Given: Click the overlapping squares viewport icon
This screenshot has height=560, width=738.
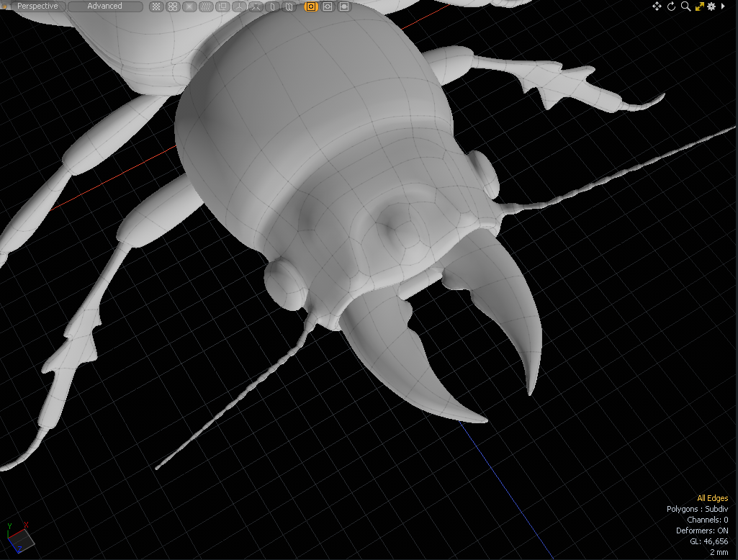Looking at the screenshot, I should click(222, 6).
